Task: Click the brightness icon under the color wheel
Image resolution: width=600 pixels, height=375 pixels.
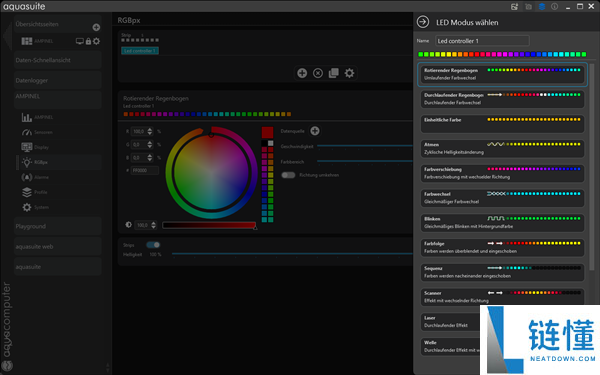Action: [129, 225]
